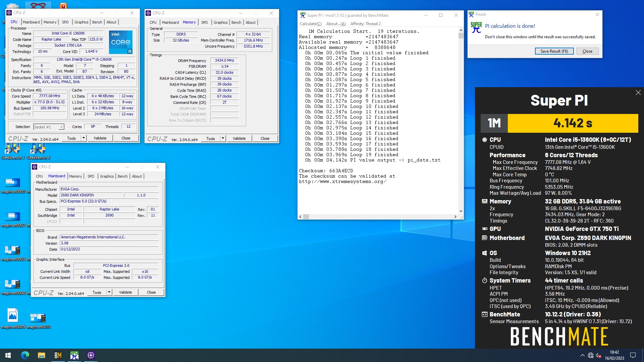
Task: Click the 4.142 s result banner
Action: point(573,123)
